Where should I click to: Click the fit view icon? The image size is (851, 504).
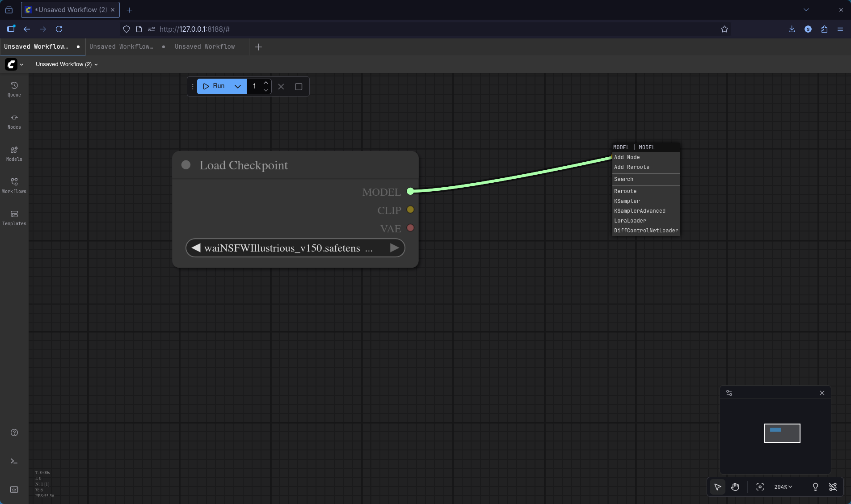760,487
